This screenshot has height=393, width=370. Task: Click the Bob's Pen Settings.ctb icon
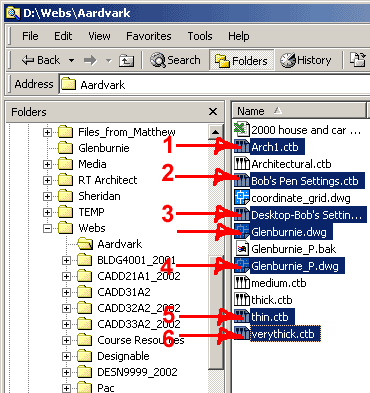pos(242,181)
